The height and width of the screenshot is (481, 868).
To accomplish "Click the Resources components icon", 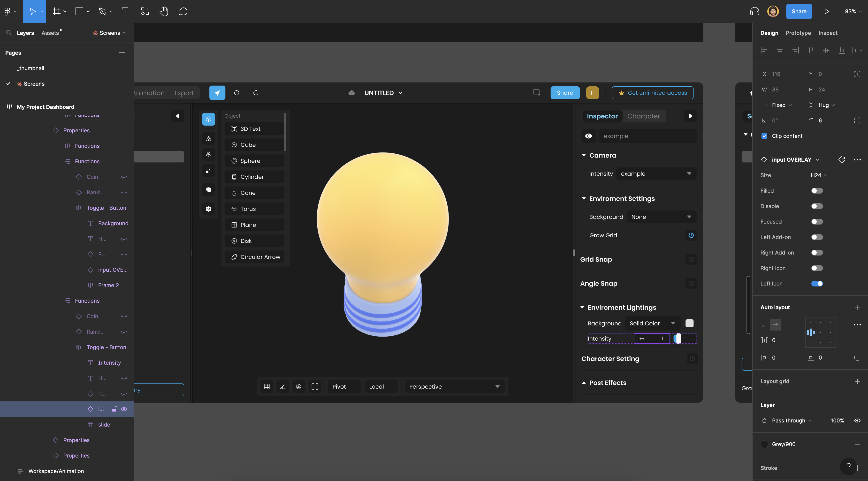I will coord(145,11).
